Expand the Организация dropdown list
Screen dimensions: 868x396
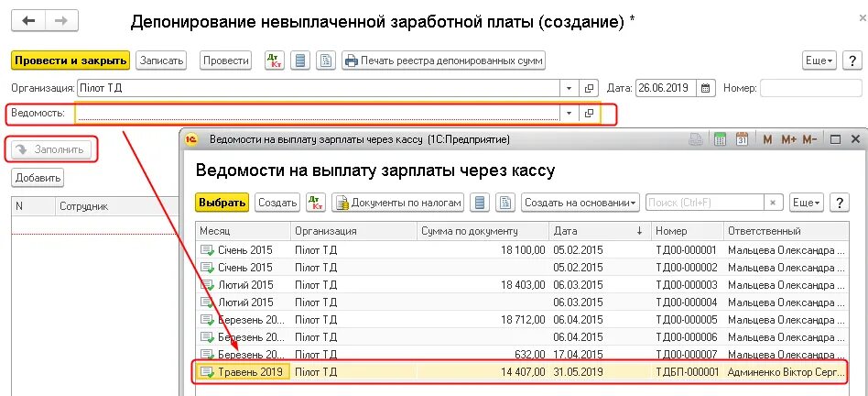click(x=570, y=88)
